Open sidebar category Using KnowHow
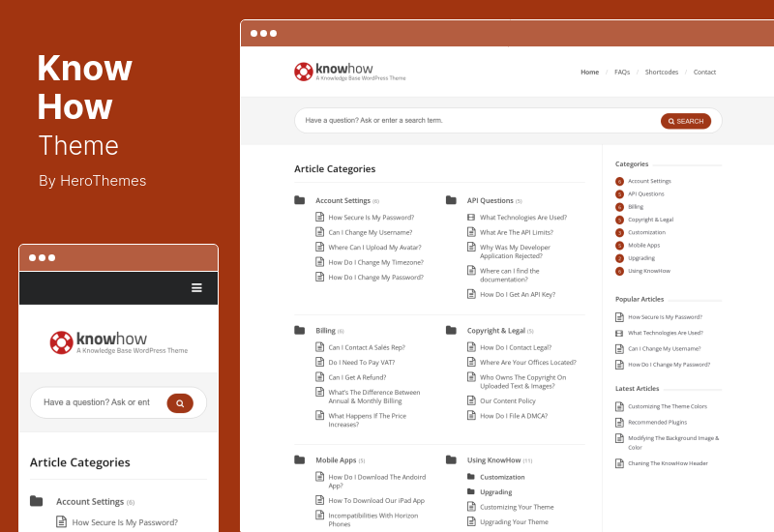 tap(648, 271)
